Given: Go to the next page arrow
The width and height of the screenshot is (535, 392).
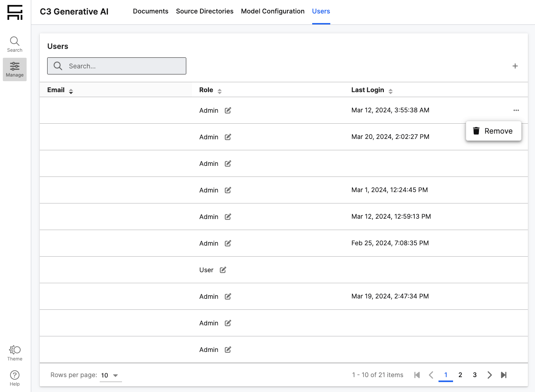Looking at the screenshot, I should pyautogui.click(x=489, y=375).
